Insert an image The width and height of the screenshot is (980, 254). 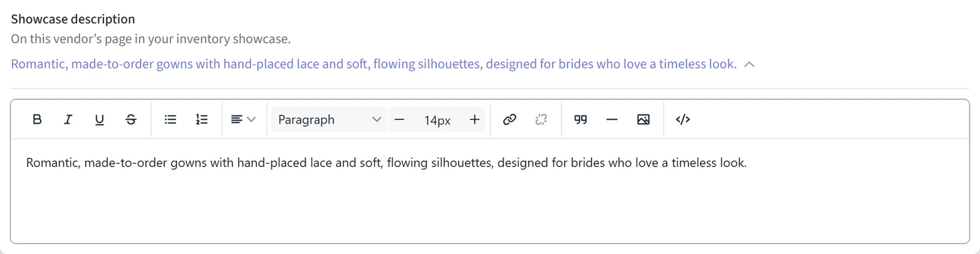coord(643,119)
